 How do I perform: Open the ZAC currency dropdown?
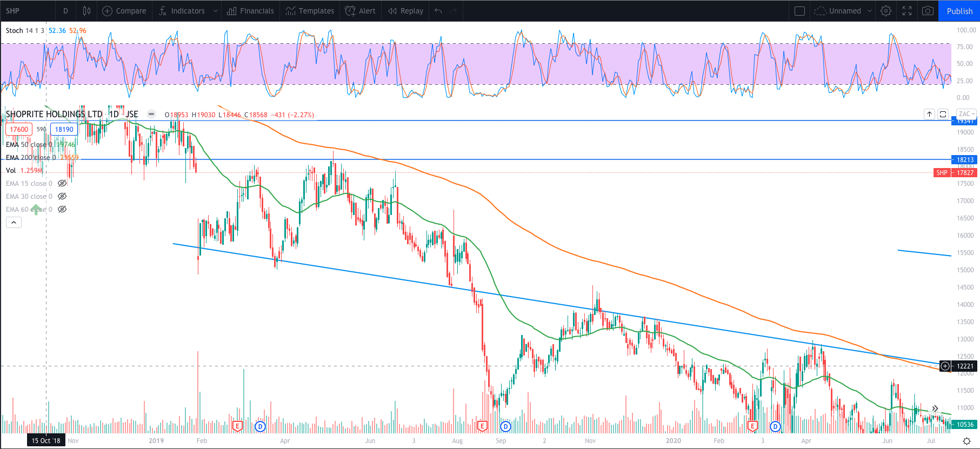966,114
